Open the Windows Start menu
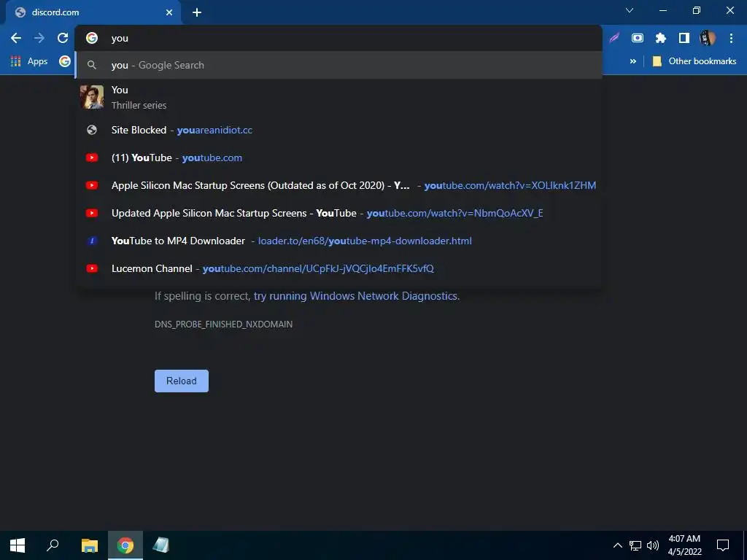Viewport: 747px width, 560px height. pyautogui.click(x=18, y=545)
